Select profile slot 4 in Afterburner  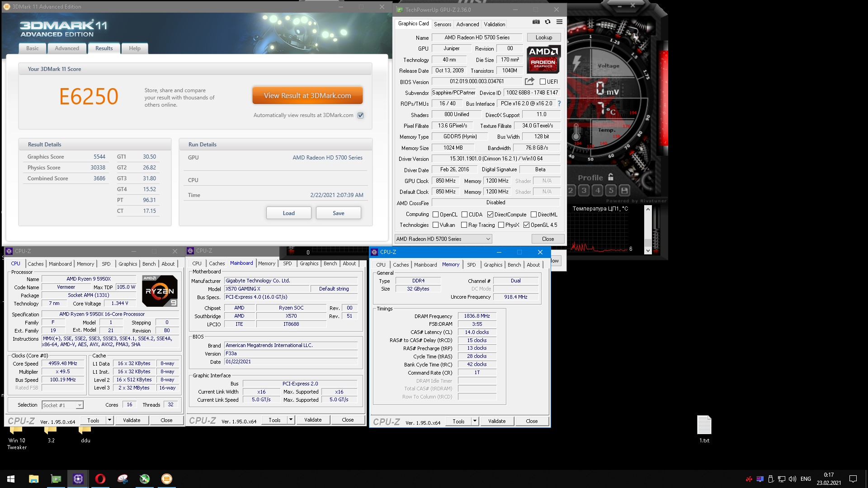[598, 190]
